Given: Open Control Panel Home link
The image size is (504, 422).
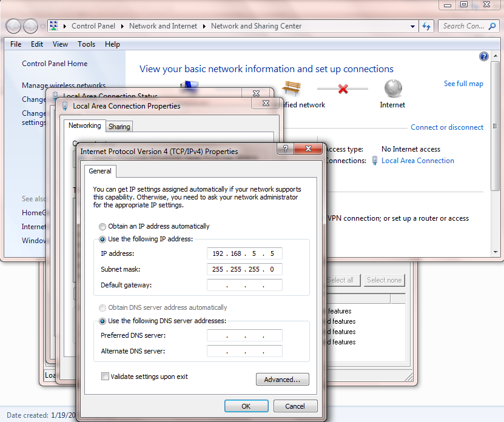Looking at the screenshot, I should click(55, 64).
